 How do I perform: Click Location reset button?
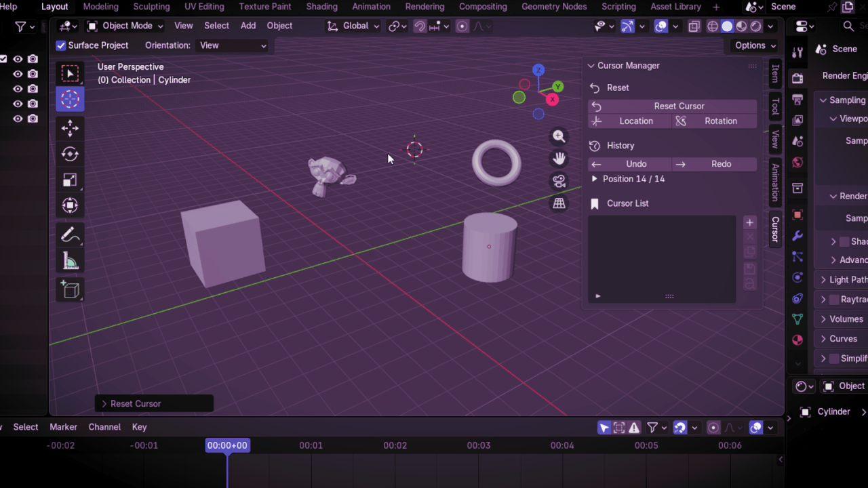(629, 121)
